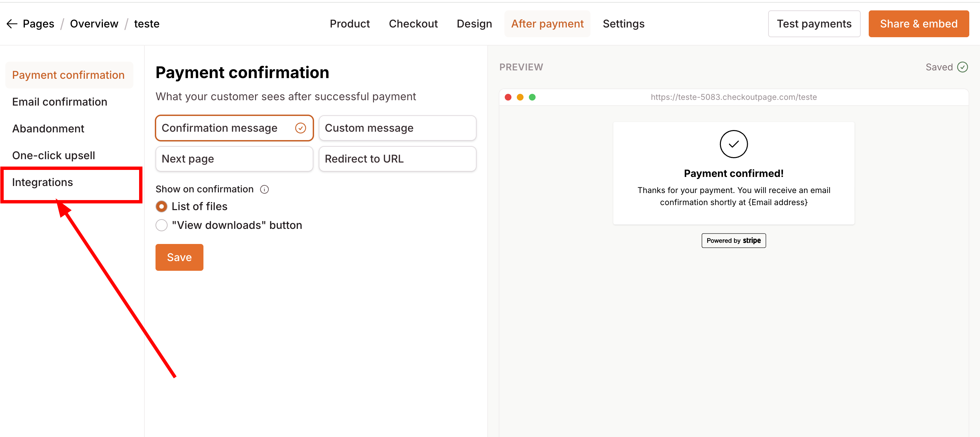Screen dimensions: 980x437
Task: Click the yellow dot in preview browser bar
Action: [x=520, y=98]
